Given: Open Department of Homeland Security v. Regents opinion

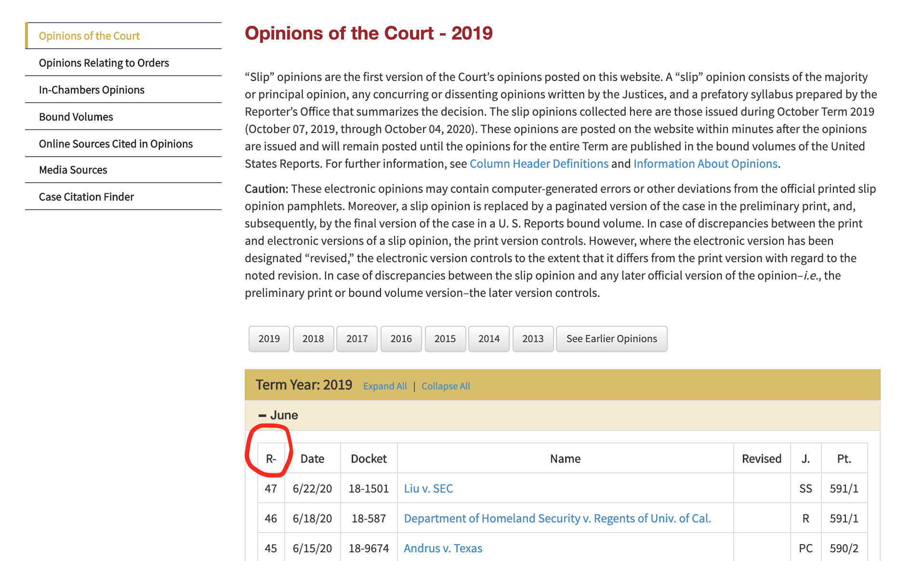Looking at the screenshot, I should pos(557,518).
